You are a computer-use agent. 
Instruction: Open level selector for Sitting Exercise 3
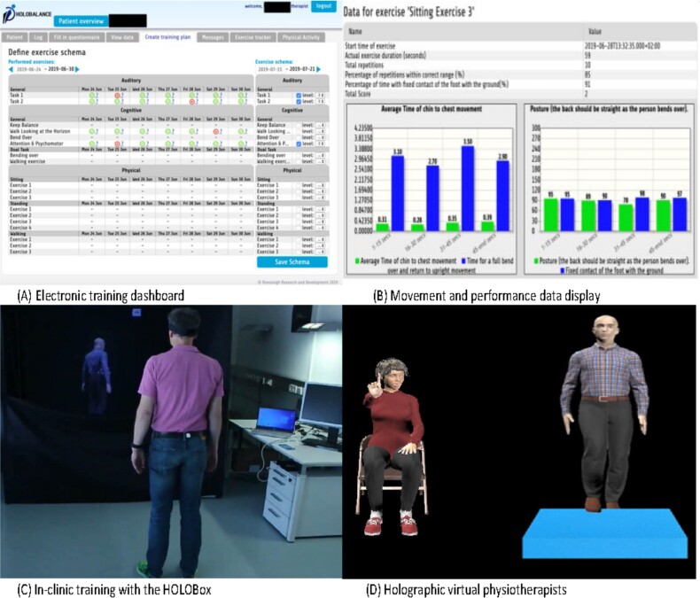pos(321,198)
